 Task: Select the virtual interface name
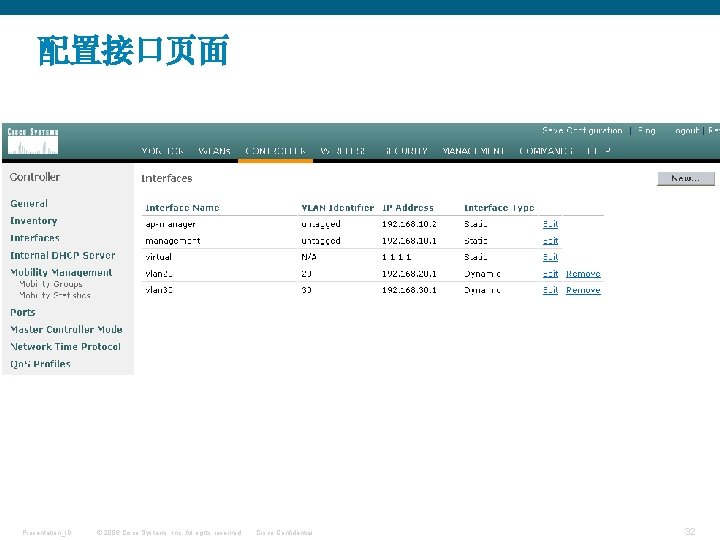(x=158, y=257)
